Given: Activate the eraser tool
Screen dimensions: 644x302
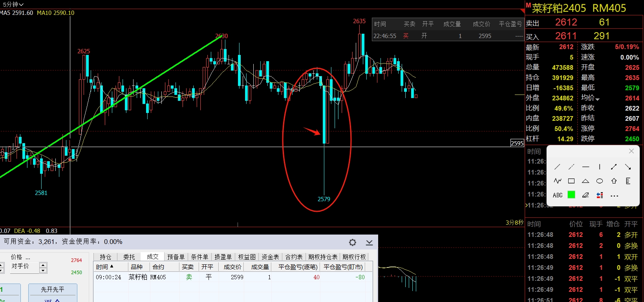Looking at the screenshot, I should click(585, 195).
